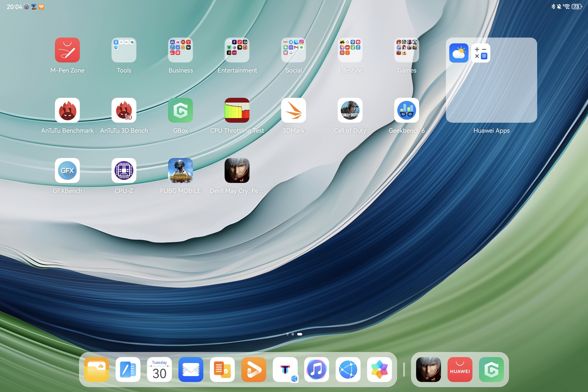Open the Call of Duty game
The image size is (588, 392).
pos(350,110)
